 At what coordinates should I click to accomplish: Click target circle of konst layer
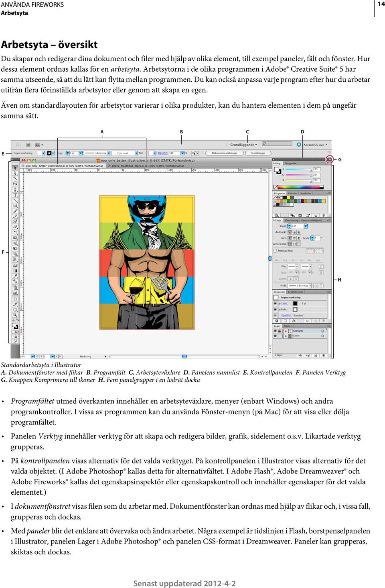click(322, 336)
